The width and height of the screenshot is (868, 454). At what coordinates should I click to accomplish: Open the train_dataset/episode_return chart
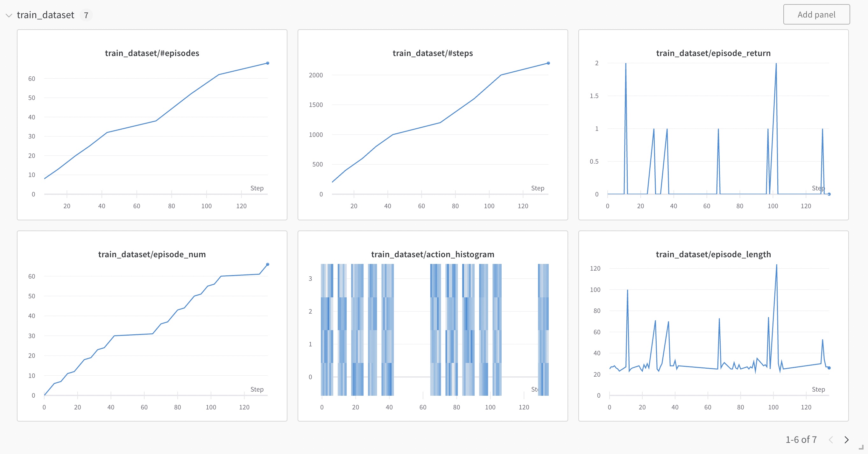[713, 125]
